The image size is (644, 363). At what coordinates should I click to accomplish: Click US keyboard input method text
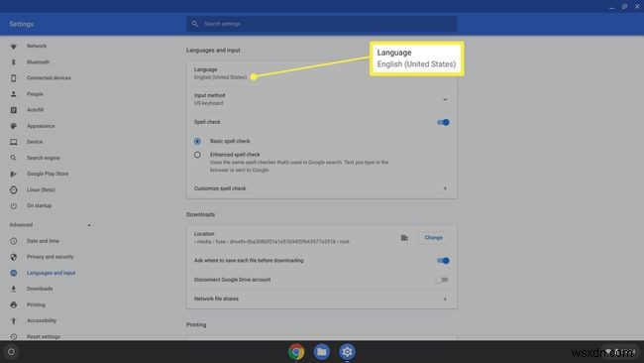209,103
